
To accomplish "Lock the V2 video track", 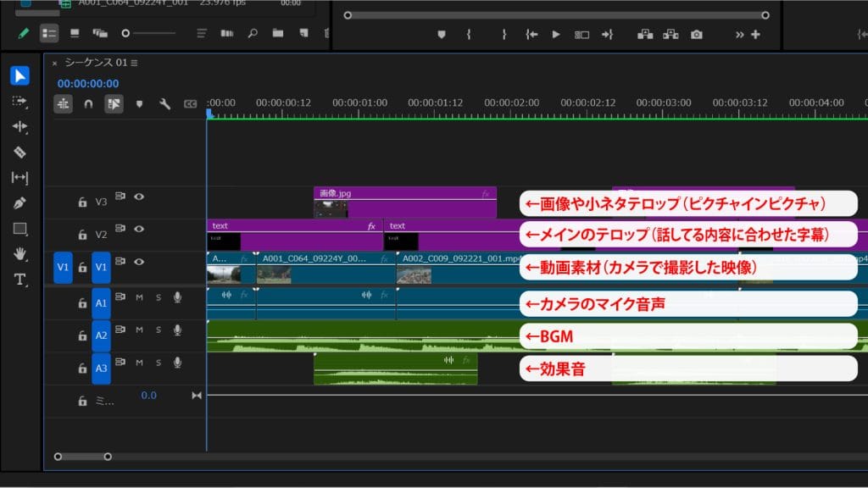I will pos(82,236).
